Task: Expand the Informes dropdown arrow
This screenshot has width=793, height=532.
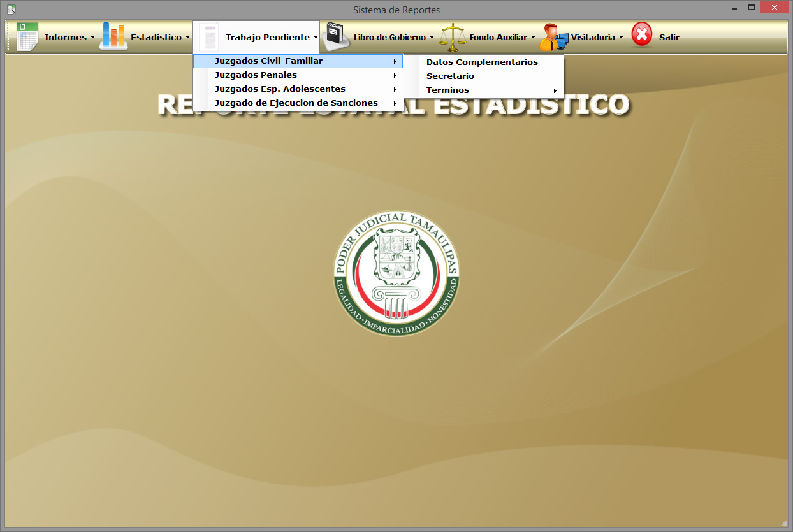Action: tap(92, 38)
